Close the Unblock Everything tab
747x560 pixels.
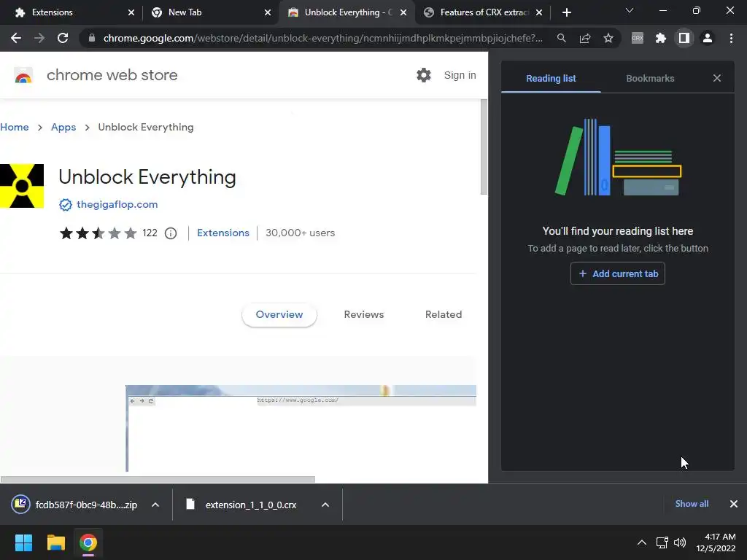(403, 12)
